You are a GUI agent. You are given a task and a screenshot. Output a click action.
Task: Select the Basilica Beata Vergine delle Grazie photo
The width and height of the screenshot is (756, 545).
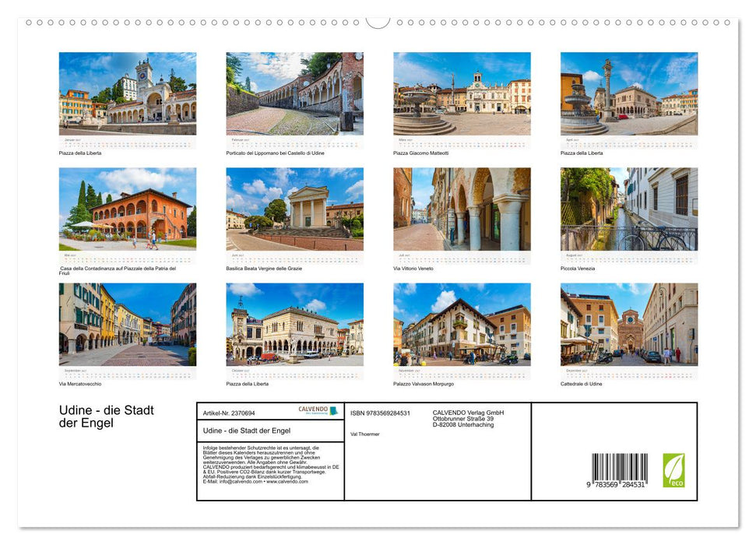point(294,209)
